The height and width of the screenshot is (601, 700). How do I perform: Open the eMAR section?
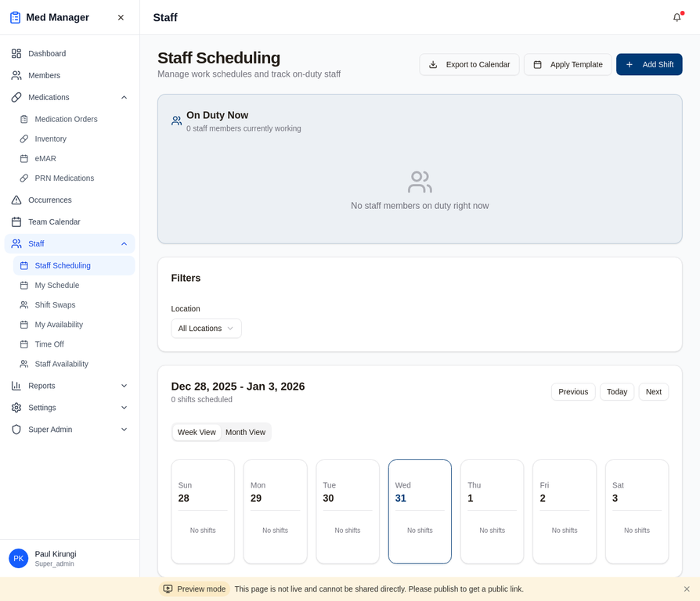[44, 159]
